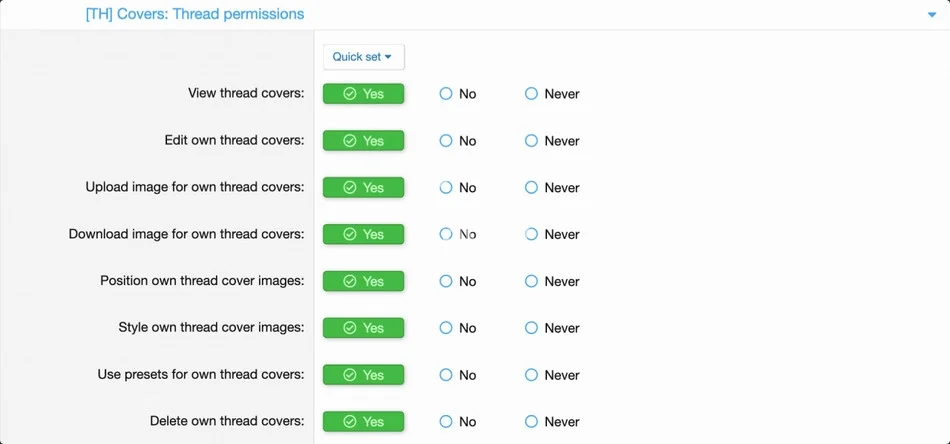The image size is (950, 444).
Task: Click the [TH] Covers: Thread permissions heading
Action: 194,13
